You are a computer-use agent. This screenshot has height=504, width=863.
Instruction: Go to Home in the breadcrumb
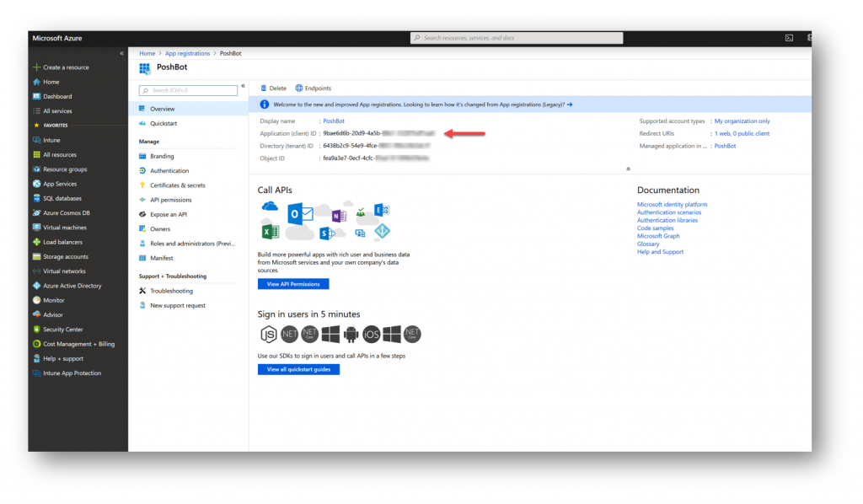[x=147, y=53]
